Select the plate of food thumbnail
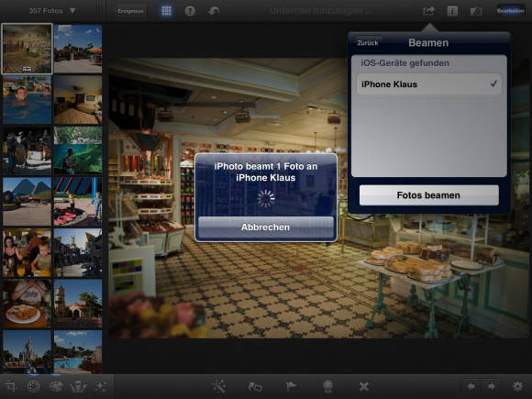The image size is (532, 399). tap(28, 304)
